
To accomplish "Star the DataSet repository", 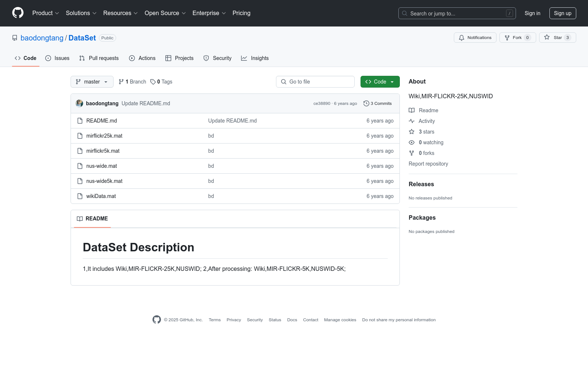I will [x=557, y=38].
